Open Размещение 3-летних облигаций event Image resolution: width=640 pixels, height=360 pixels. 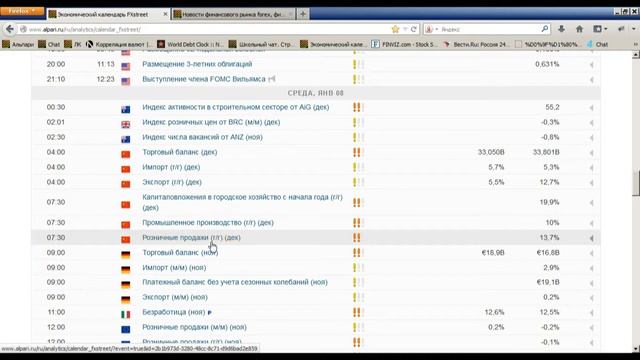click(197, 64)
